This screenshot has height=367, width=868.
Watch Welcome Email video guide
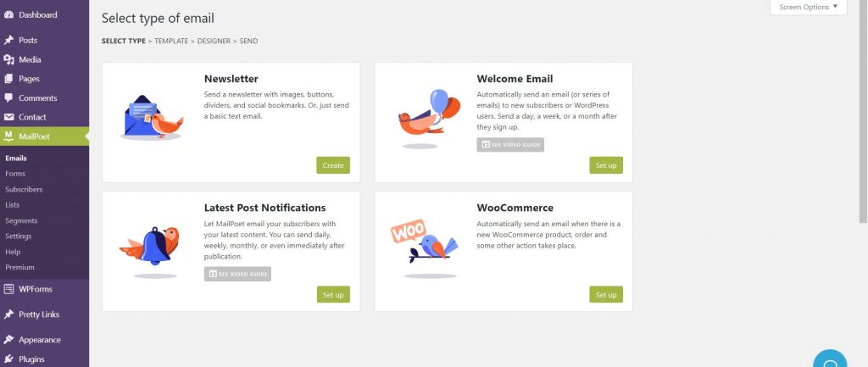coord(510,144)
